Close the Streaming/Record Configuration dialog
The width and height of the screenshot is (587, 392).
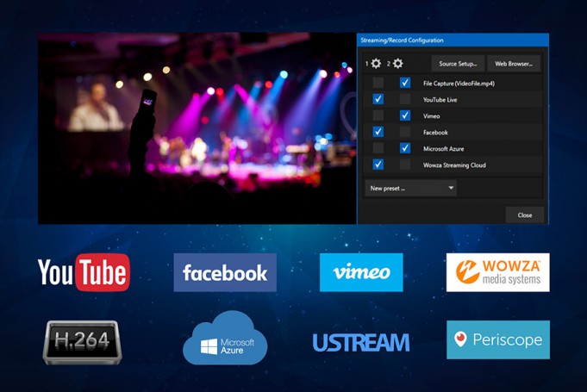pyautogui.click(x=525, y=215)
